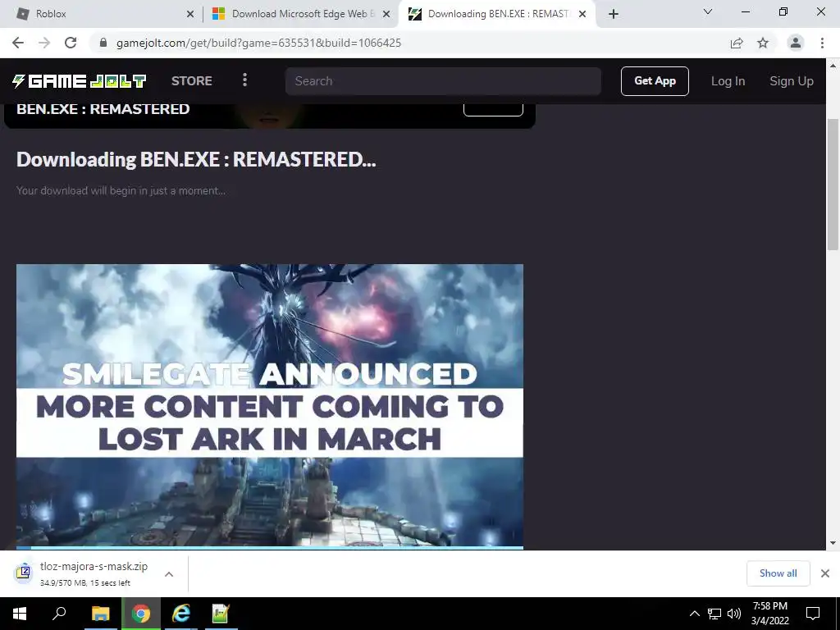Open the Sign Up link
The height and width of the screenshot is (630, 840).
[x=792, y=81]
